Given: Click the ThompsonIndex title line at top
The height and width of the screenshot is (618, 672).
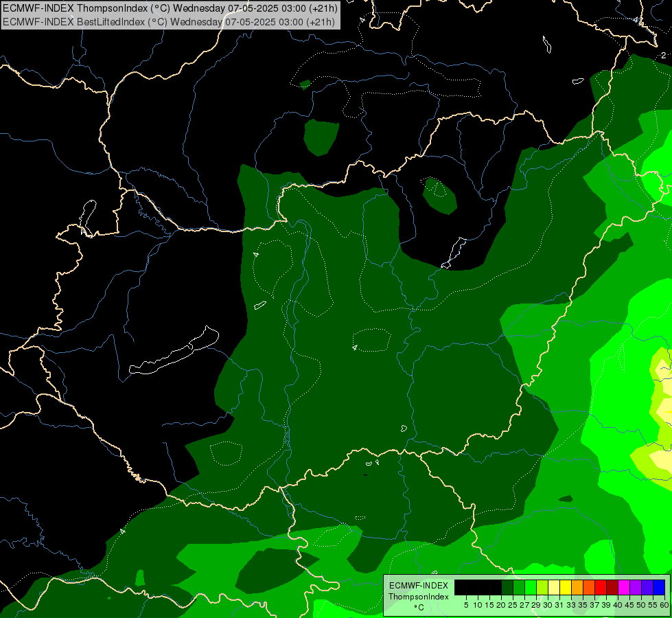Looking at the screenshot, I should (x=170, y=8).
